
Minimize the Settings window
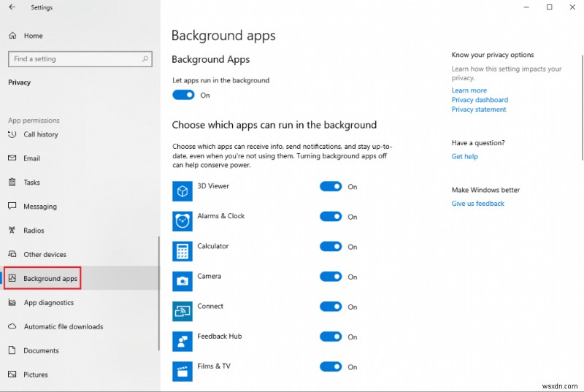[526, 7]
